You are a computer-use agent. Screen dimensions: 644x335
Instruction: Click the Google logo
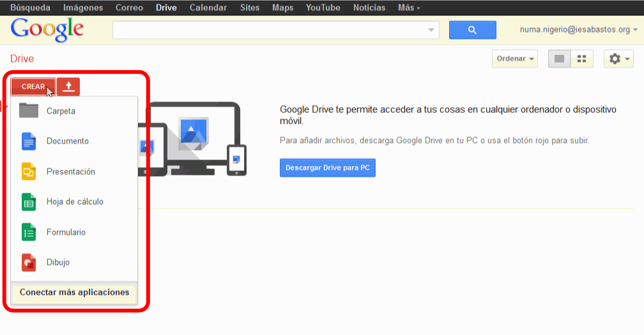(x=47, y=29)
